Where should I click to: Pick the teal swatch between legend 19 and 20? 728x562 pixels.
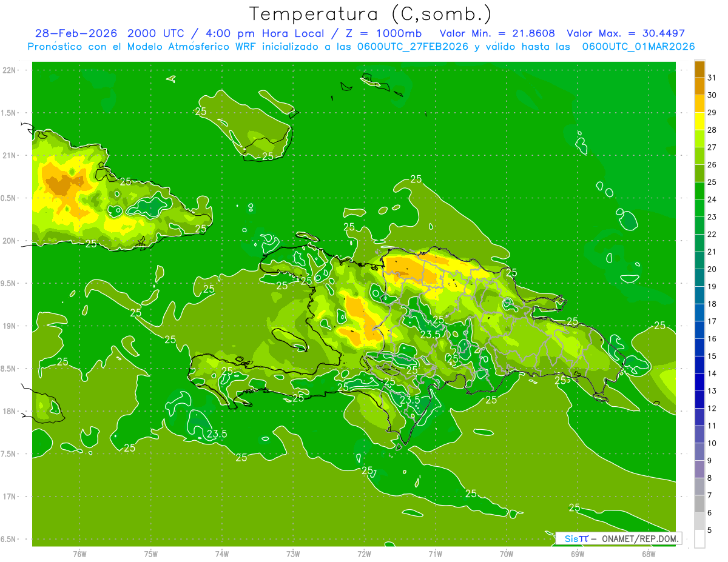coord(699,277)
